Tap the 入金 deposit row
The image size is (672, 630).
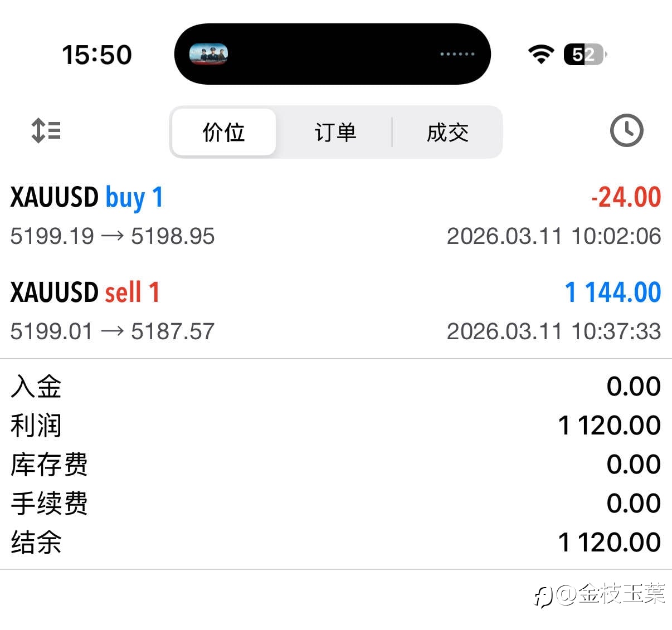[x=335, y=387]
